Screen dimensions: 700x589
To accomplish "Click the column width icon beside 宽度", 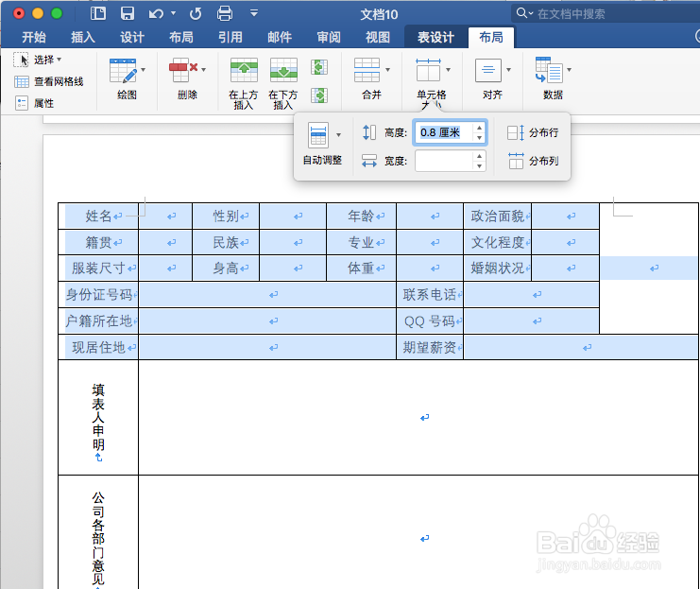I will click(x=369, y=161).
